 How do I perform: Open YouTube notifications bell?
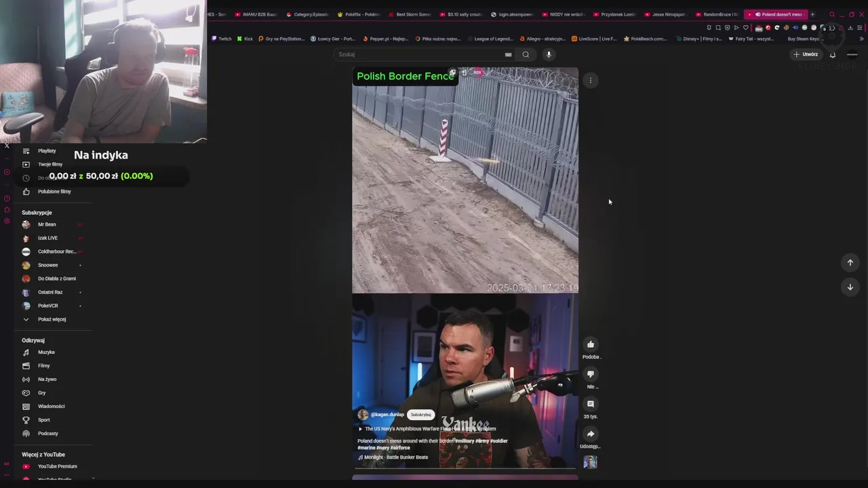point(832,55)
